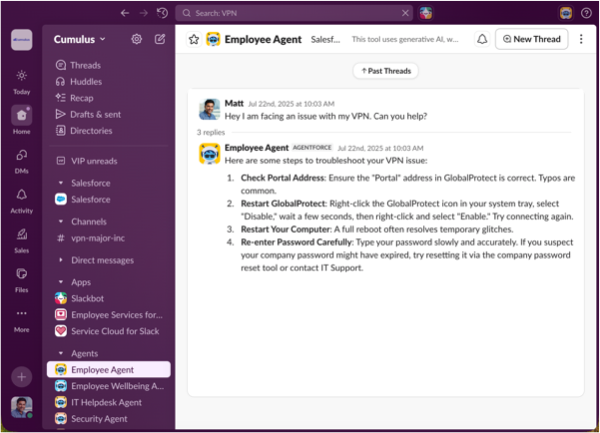This screenshot has height=433, width=600.
Task: Open Employee Services for... app
Action: (109, 315)
